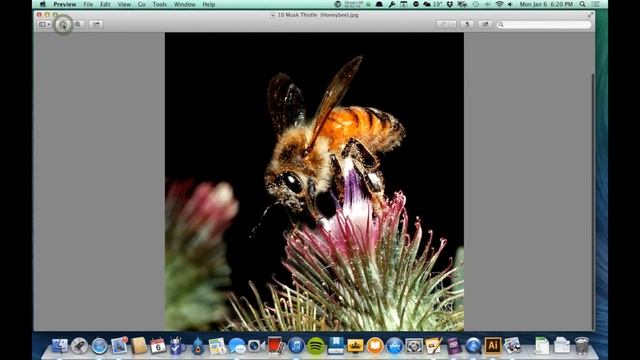The height and width of the screenshot is (360, 640).
Task: Click the Wi-Fi status icon
Action: [499, 4]
